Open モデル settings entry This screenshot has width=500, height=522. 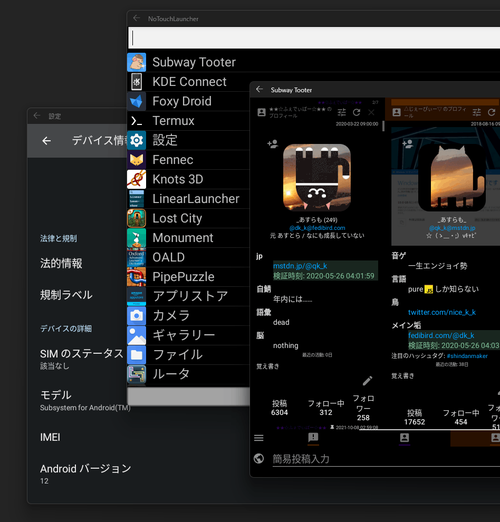(85, 401)
